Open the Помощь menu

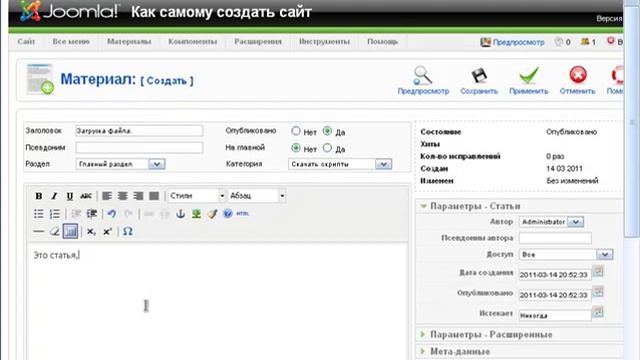[382, 42]
